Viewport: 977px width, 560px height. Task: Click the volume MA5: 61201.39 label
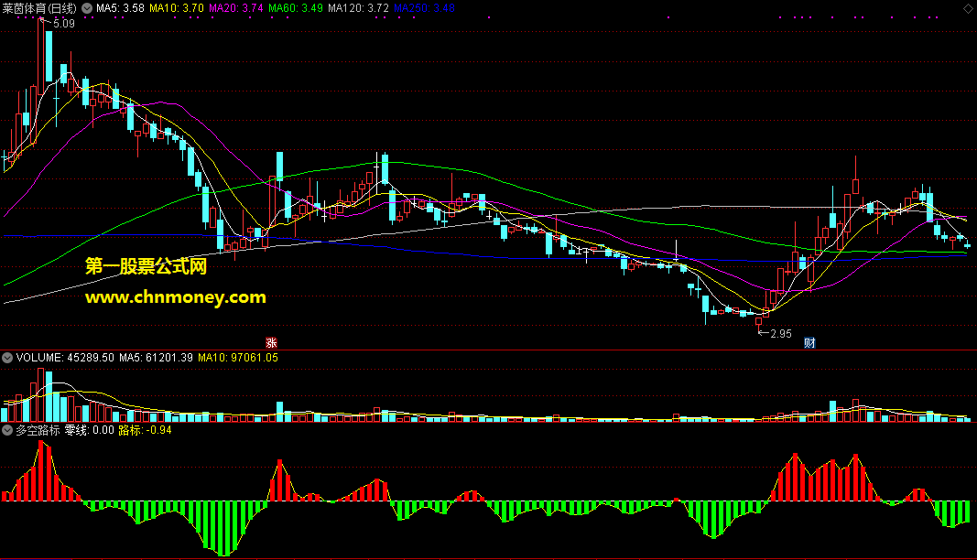tap(156, 358)
